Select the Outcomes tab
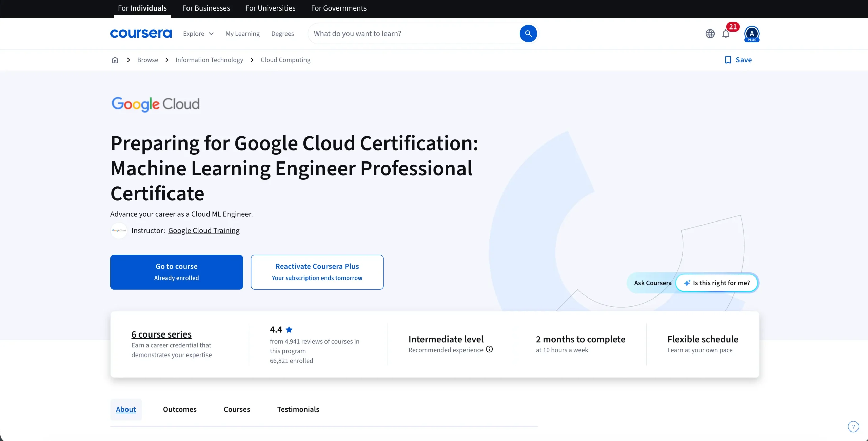Screen dimensions: 868x441 point(180,409)
